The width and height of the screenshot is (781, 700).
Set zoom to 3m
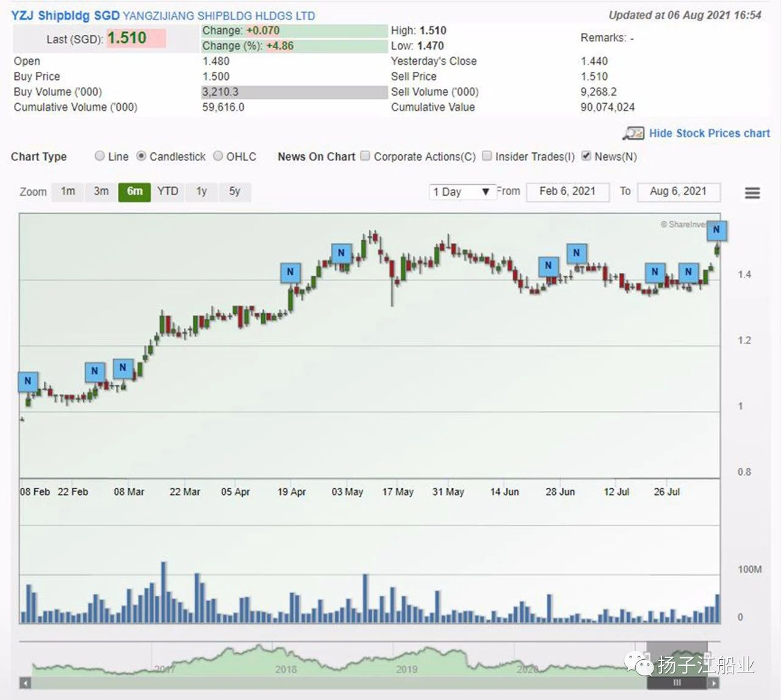101,191
